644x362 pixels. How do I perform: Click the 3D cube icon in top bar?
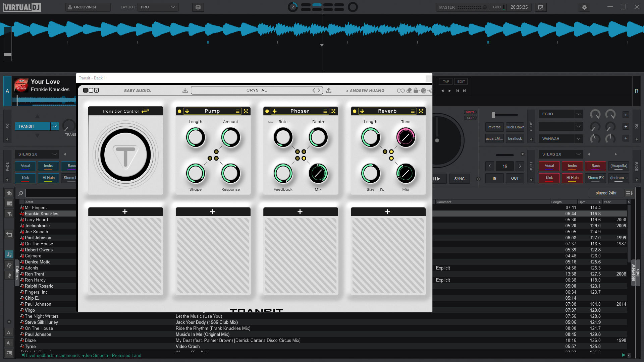click(198, 7)
